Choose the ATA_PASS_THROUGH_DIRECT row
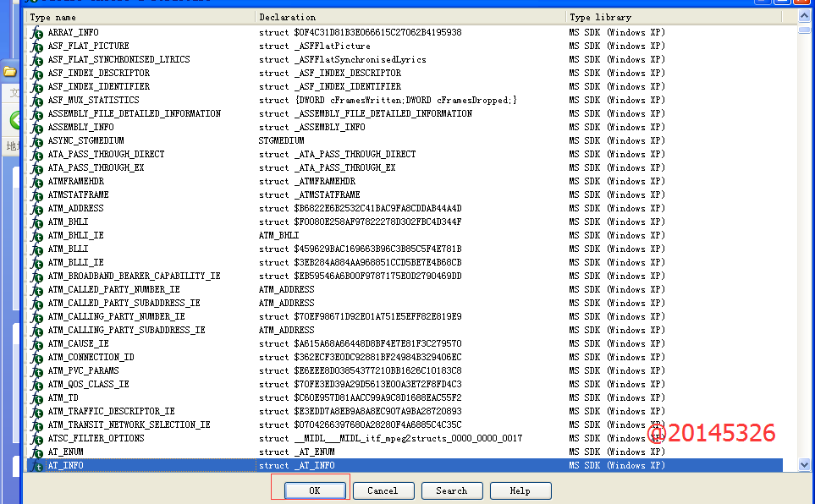The height and width of the screenshot is (504, 815). point(106,154)
